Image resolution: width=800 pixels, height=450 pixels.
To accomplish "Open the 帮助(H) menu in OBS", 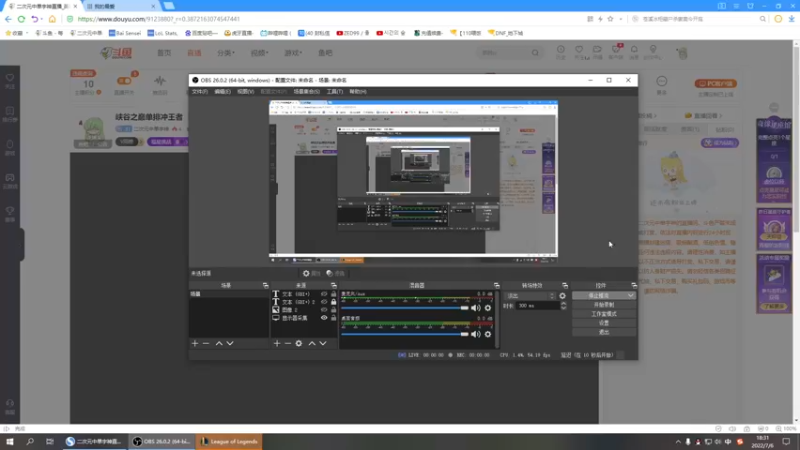I will 358,92.
